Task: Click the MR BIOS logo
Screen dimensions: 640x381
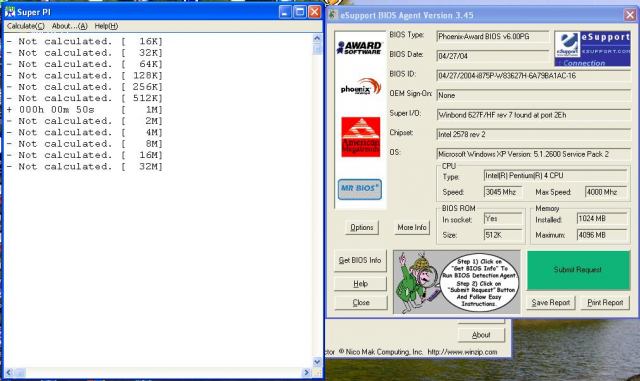Action: [360, 189]
